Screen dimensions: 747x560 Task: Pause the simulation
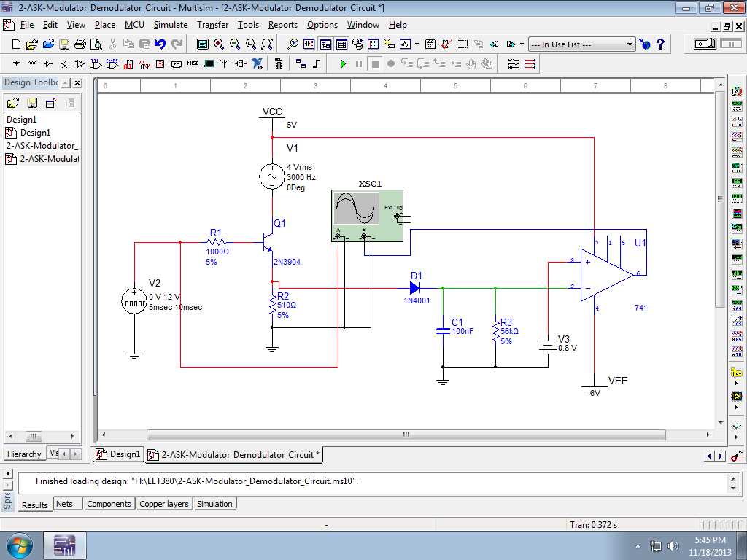(359, 63)
